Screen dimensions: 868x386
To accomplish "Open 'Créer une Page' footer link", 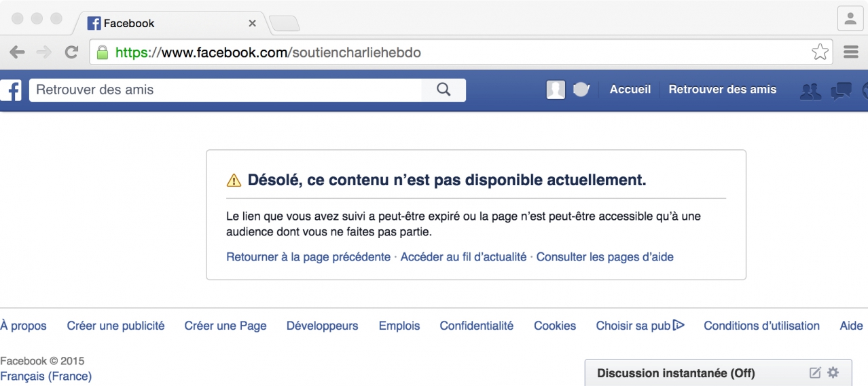I will (225, 326).
